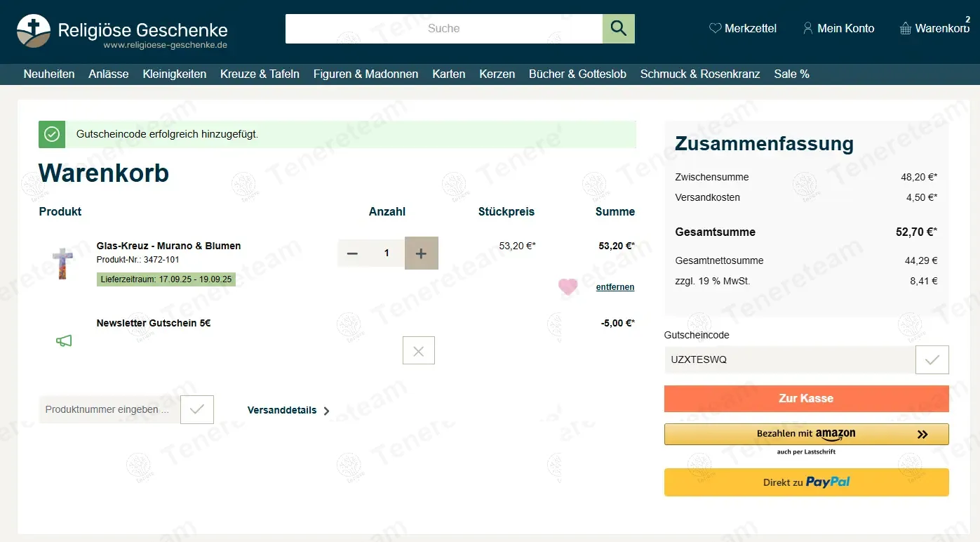
Task: Click the Gutscheincode erfolgreich hinzugefügt message
Action: point(167,134)
